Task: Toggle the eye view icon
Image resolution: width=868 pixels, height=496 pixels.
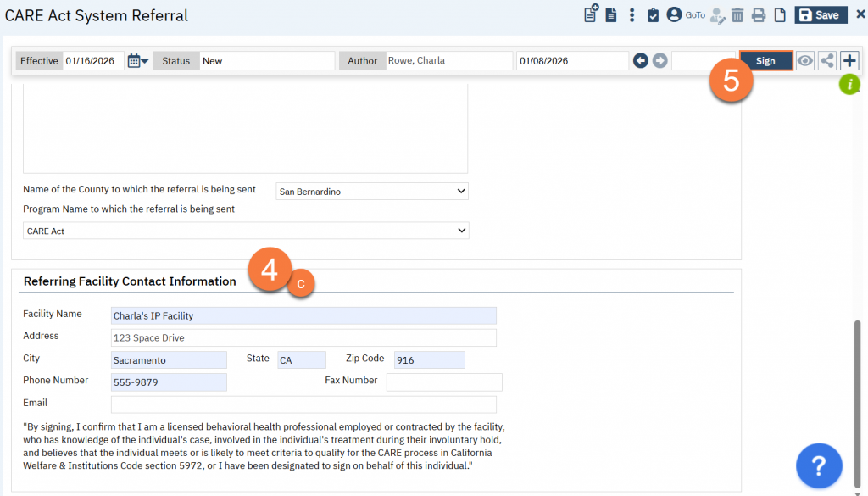Action: tap(805, 61)
